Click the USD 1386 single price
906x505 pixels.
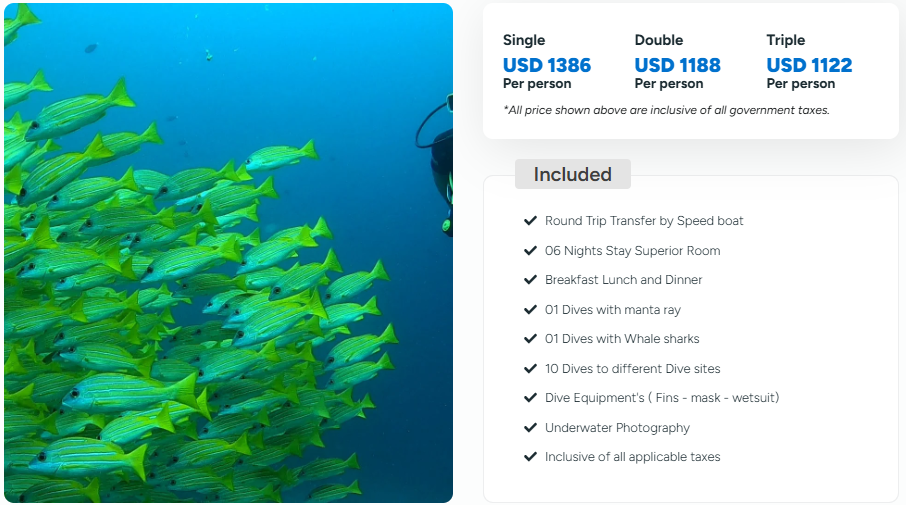tap(547, 65)
